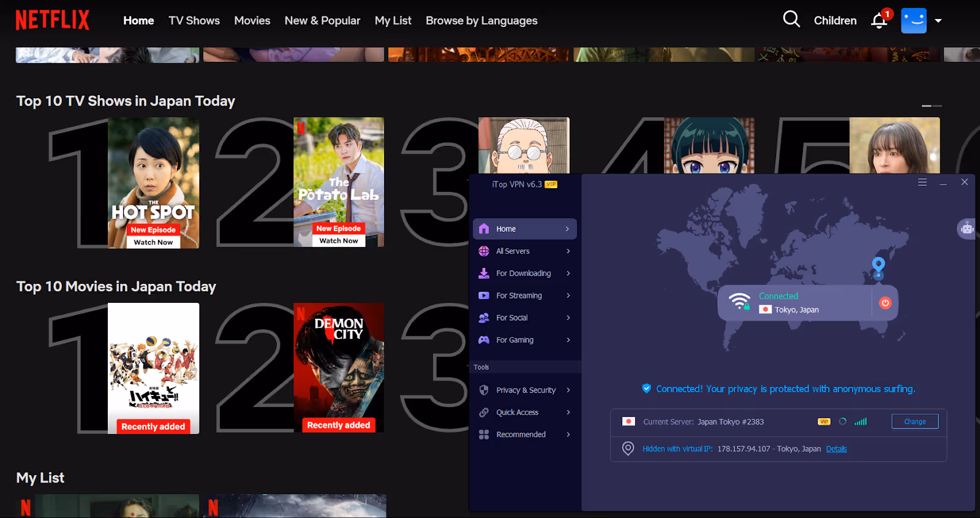Click the For Streaming play icon
The image size is (980, 518).
click(484, 295)
